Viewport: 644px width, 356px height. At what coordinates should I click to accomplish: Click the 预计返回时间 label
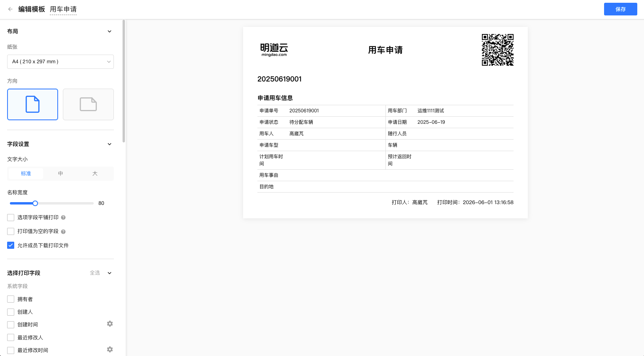click(400, 160)
